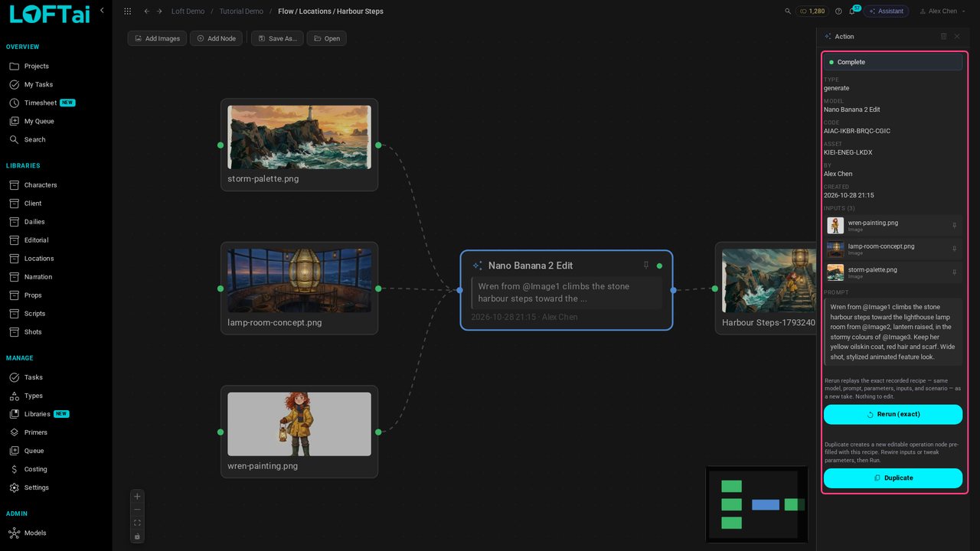Click the Rerun (exact) button
The width and height of the screenshot is (980, 551).
[x=893, y=414]
